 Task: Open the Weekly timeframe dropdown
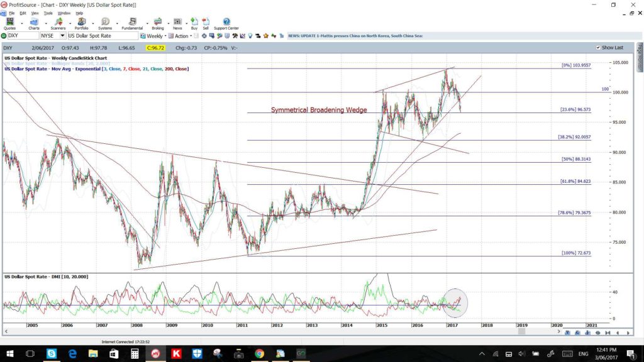tap(153, 36)
